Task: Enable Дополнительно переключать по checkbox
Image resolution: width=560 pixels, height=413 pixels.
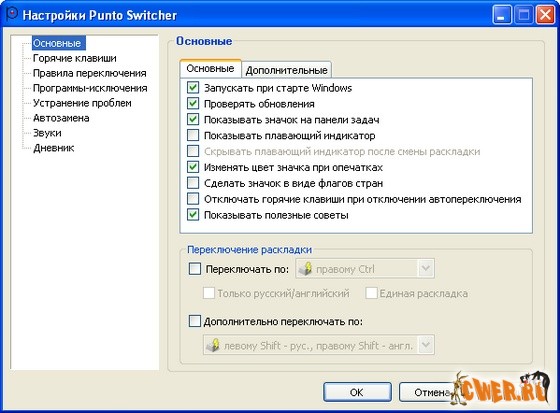Action: (195, 321)
